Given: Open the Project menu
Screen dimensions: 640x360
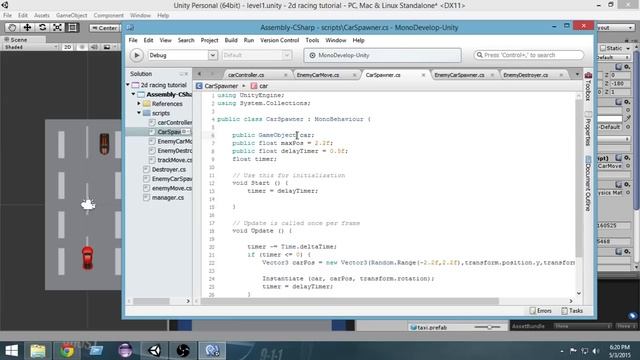Looking at the screenshot, I should coord(209,40).
